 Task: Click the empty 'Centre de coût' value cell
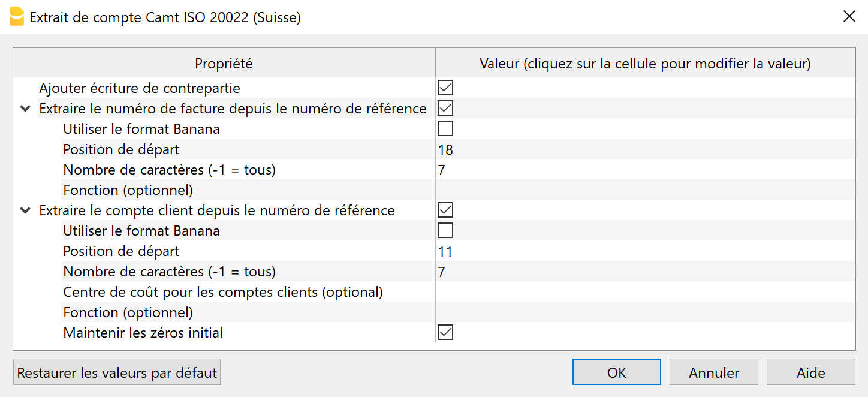(x=645, y=292)
